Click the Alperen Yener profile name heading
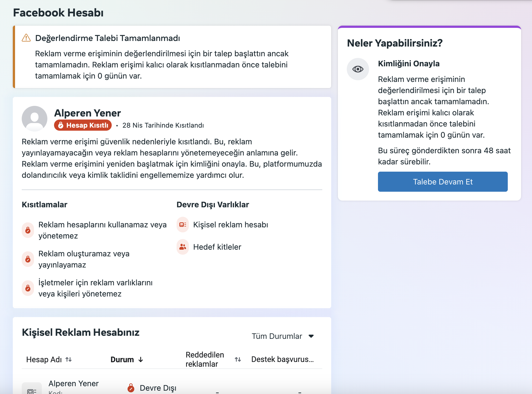The image size is (532, 394). [87, 113]
